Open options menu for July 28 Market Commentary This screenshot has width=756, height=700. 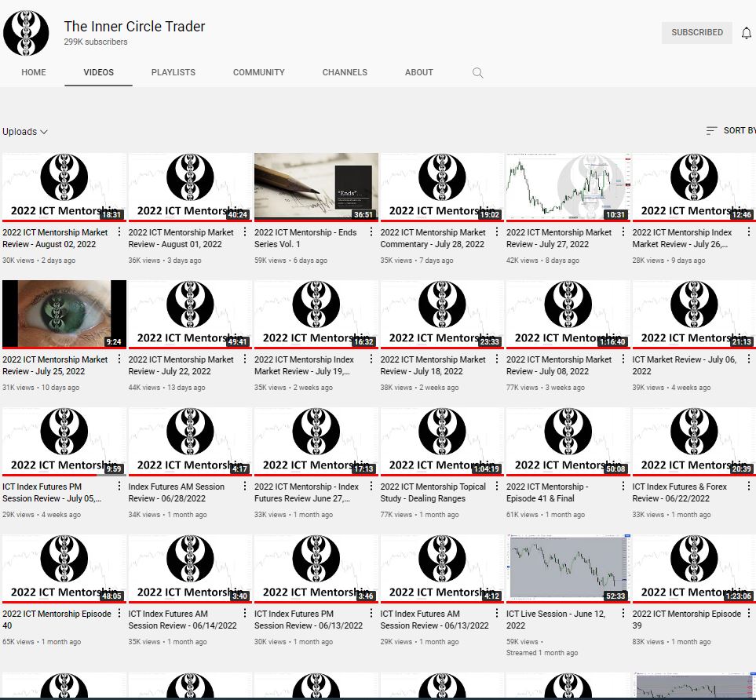[497, 232]
